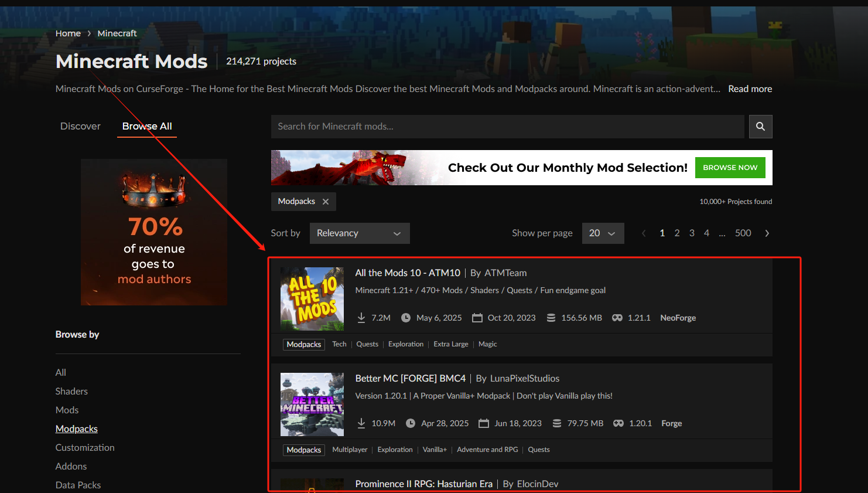Screen dimensions: 868x493
Task: Click created calendar icon for Better MC
Action: click(x=484, y=423)
